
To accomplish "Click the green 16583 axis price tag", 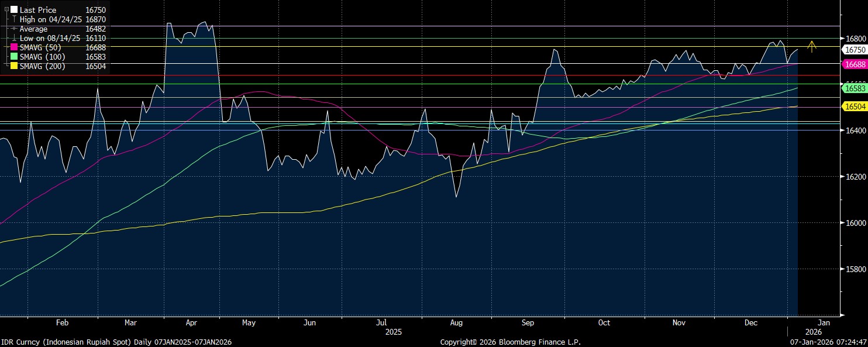I will 853,88.
